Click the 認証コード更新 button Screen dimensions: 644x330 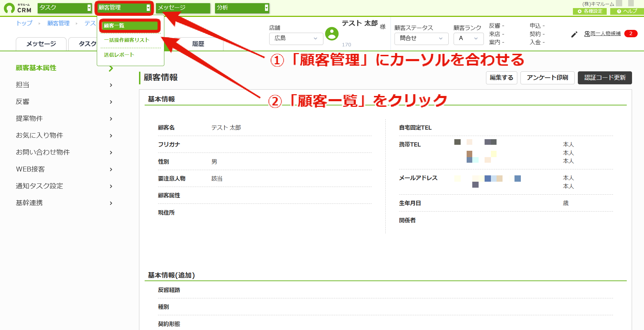(605, 78)
